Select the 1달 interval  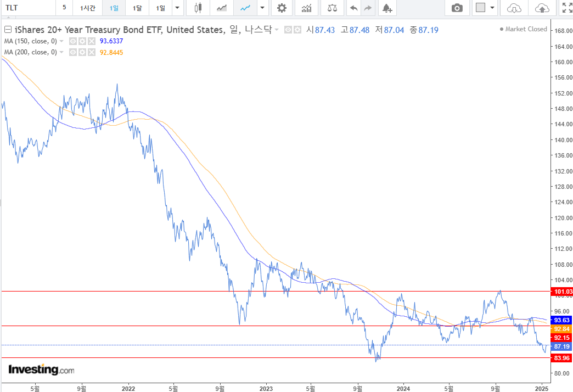click(x=137, y=8)
